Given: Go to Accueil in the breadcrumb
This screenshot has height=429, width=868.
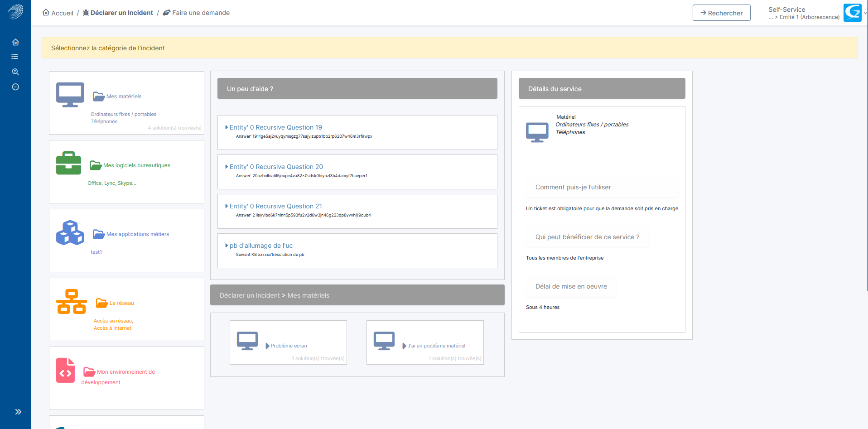Looking at the screenshot, I should coord(58,13).
